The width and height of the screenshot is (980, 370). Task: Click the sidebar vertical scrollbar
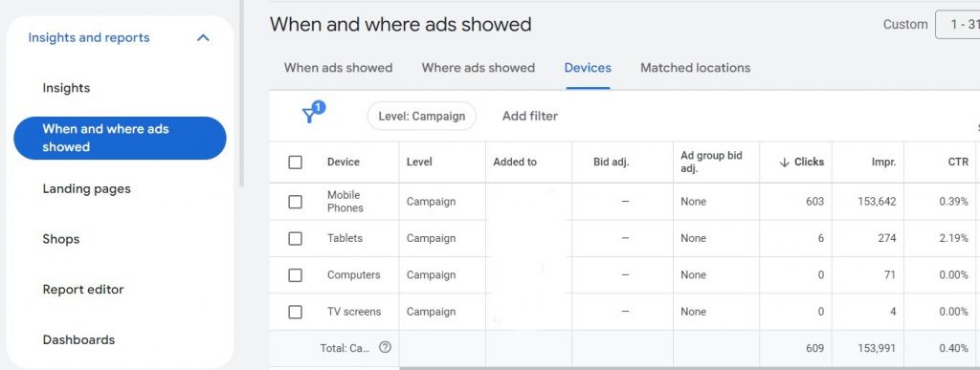pyautogui.click(x=241, y=94)
